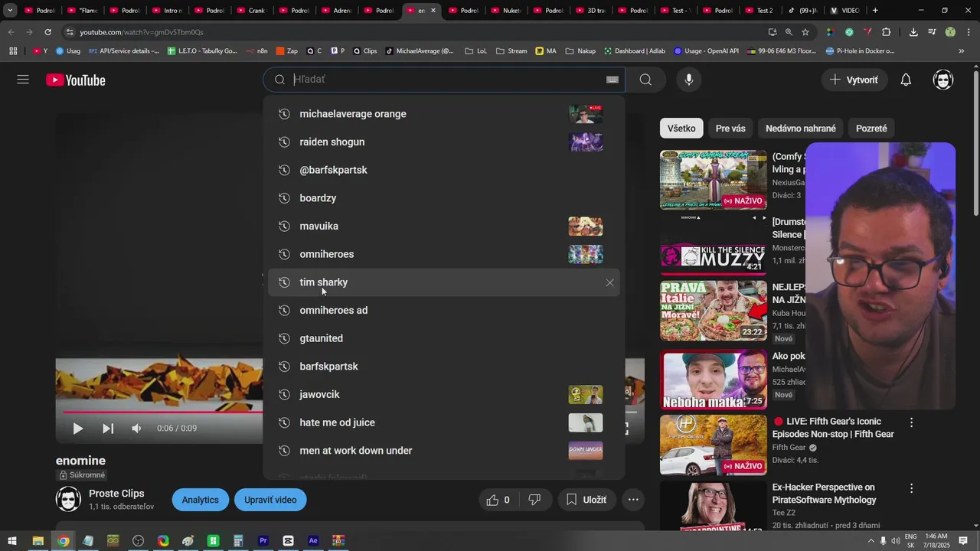Select suggestion @barfskpartsk
Viewport: 980px width, 551px height.
tap(444, 170)
